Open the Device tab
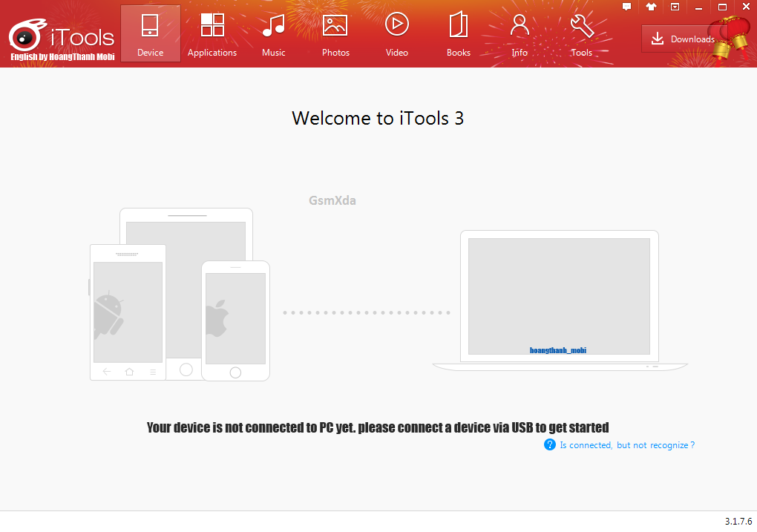Viewport: 757px width, 532px height. pos(150,34)
